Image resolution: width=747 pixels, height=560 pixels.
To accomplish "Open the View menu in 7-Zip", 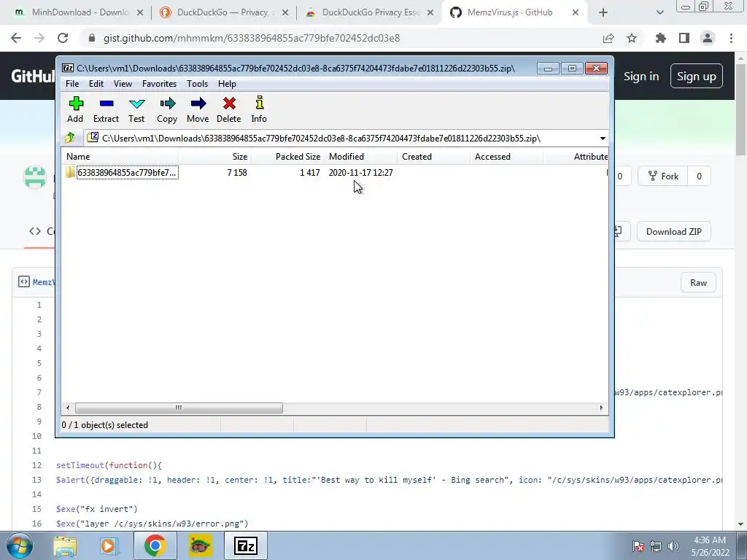I will 123,84.
